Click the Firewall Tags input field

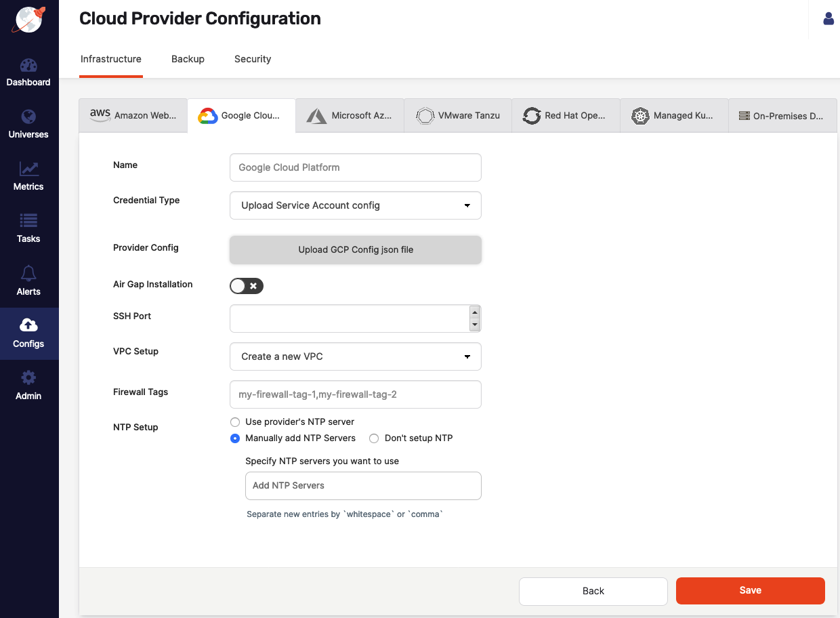tap(356, 394)
